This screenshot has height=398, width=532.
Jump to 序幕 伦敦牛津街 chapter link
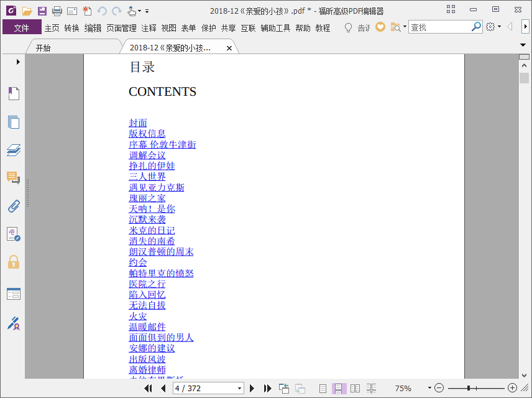tap(162, 144)
